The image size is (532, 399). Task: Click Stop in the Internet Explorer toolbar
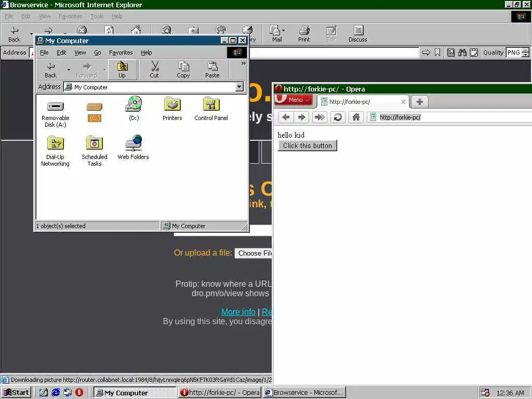pos(82,30)
